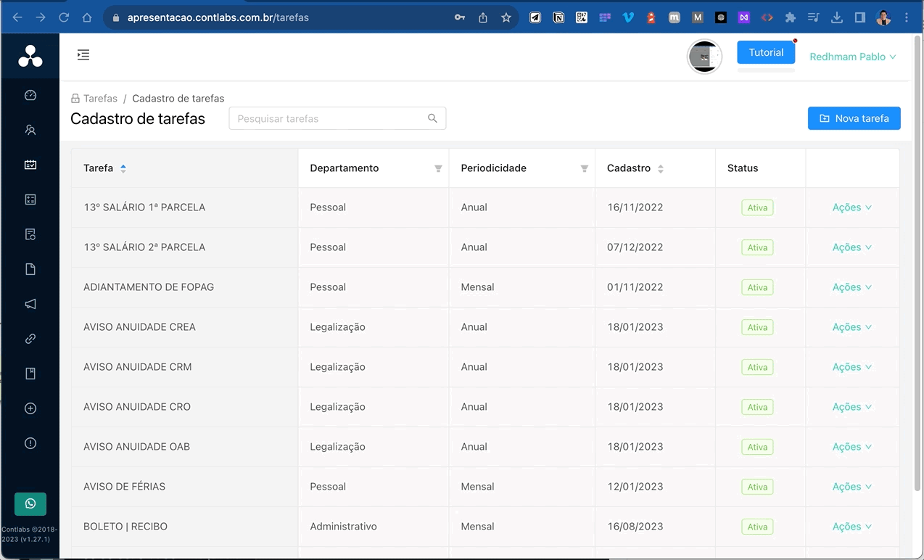Click the users icon in sidebar
Image resolution: width=924 pixels, height=560 pixels.
pos(30,130)
